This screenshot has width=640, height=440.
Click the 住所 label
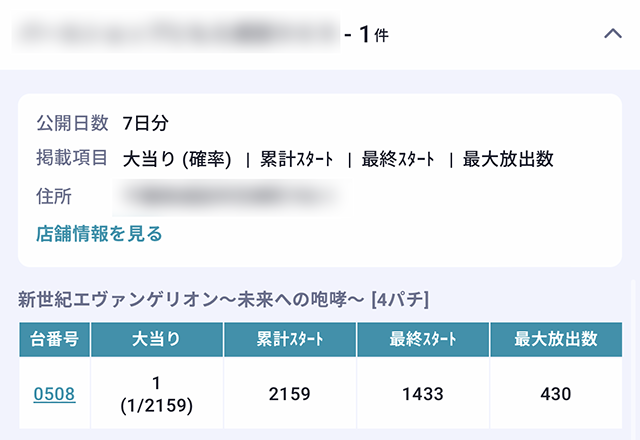coord(53,196)
